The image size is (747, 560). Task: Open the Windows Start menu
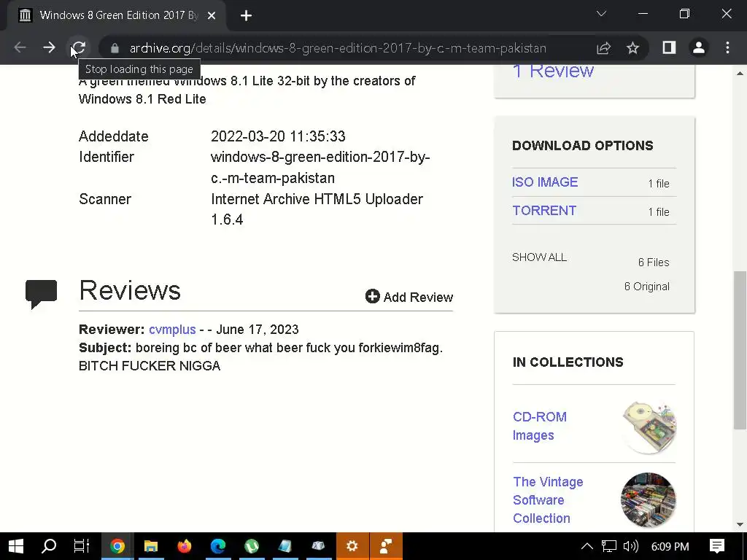coord(16,546)
